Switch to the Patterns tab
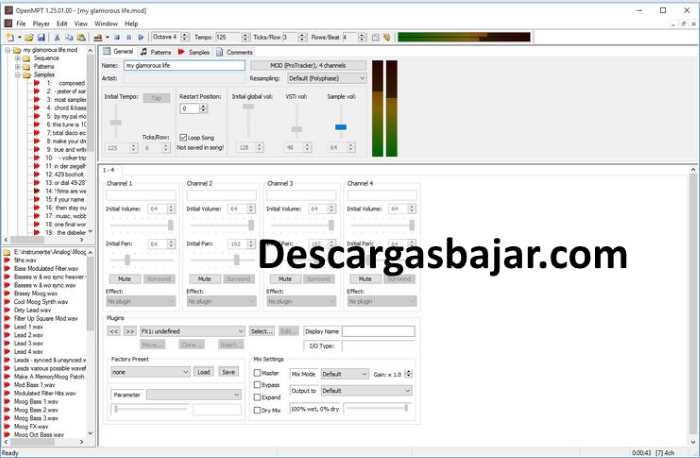 coord(156,52)
